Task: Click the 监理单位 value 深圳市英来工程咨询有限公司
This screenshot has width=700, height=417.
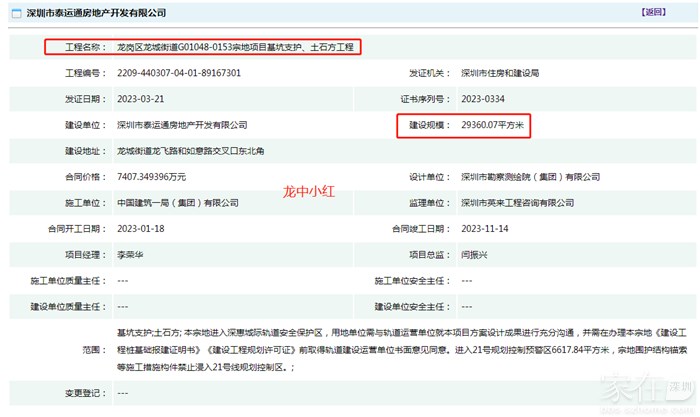Action: tap(517, 202)
